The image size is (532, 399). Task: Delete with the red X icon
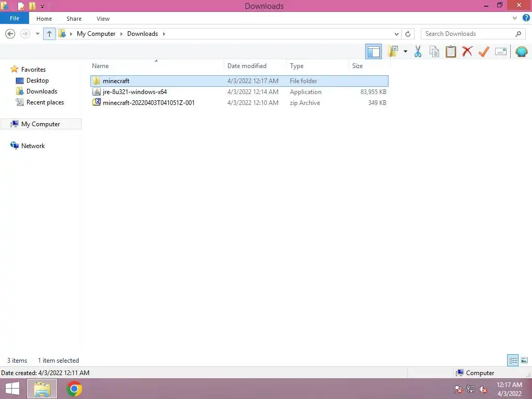(467, 51)
